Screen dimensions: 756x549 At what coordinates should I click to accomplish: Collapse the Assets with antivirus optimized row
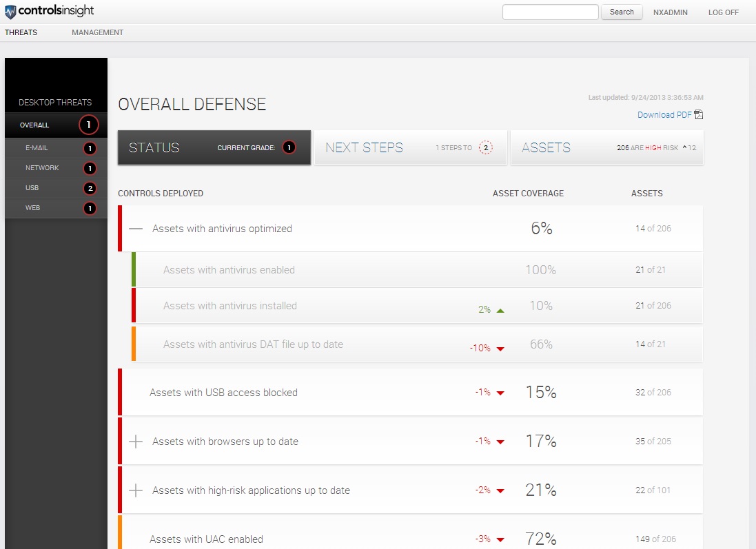click(x=136, y=229)
